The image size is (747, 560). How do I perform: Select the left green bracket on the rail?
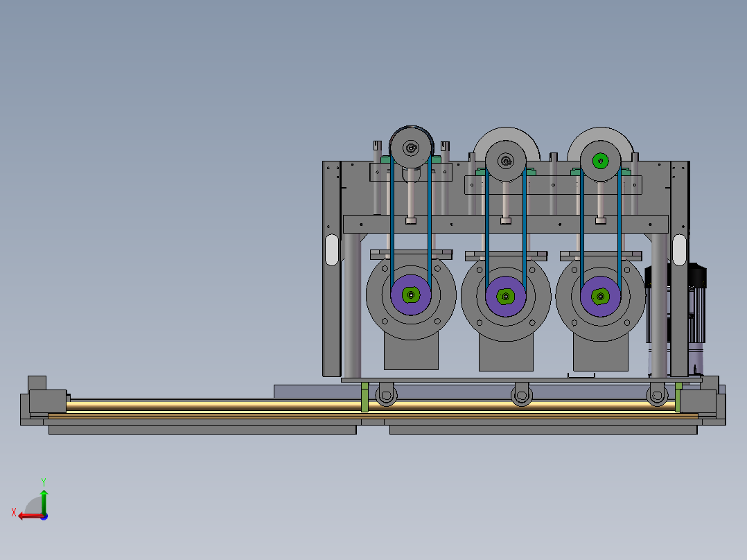pos(364,396)
